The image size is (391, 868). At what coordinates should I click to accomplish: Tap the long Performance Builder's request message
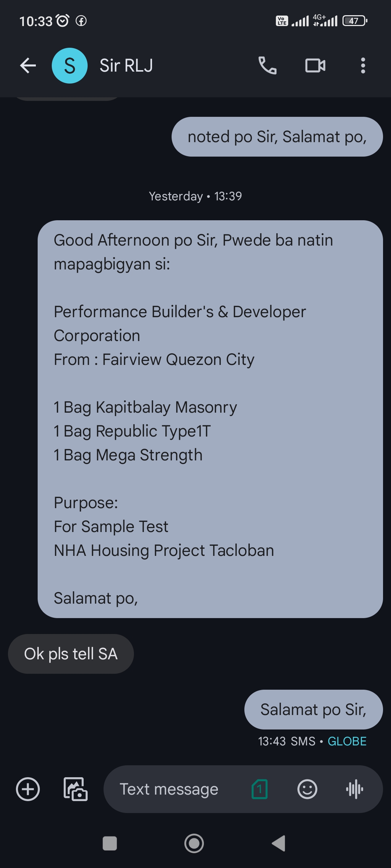pyautogui.click(x=210, y=419)
